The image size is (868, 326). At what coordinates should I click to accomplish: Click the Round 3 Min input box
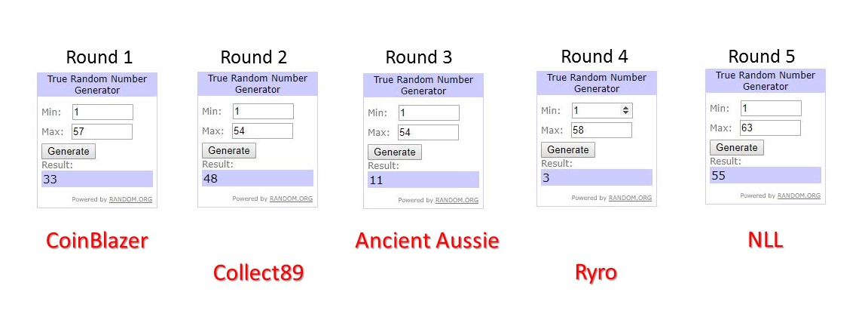[x=428, y=112]
